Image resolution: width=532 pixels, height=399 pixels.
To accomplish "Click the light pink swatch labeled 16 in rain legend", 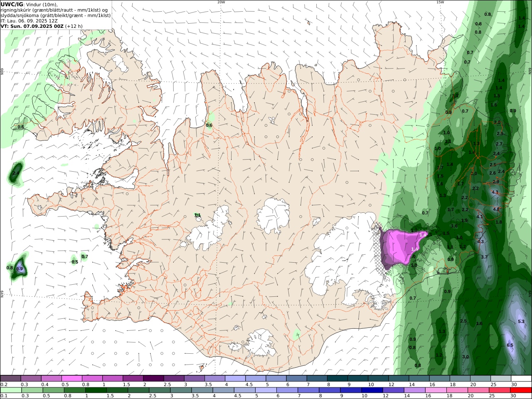I will [436, 390].
